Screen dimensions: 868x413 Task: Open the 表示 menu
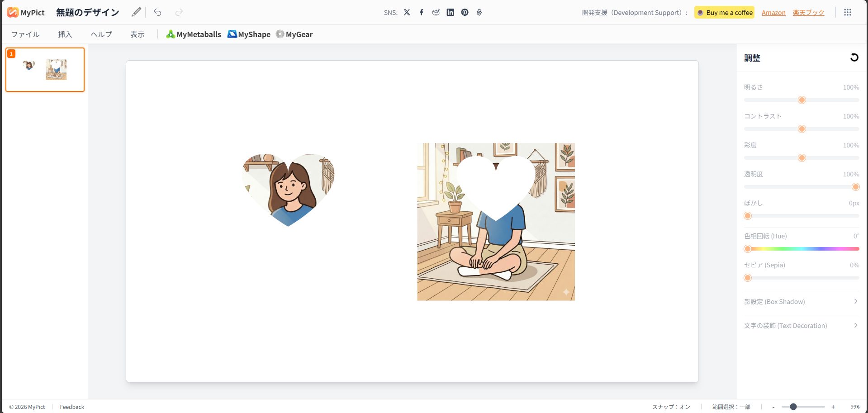138,34
